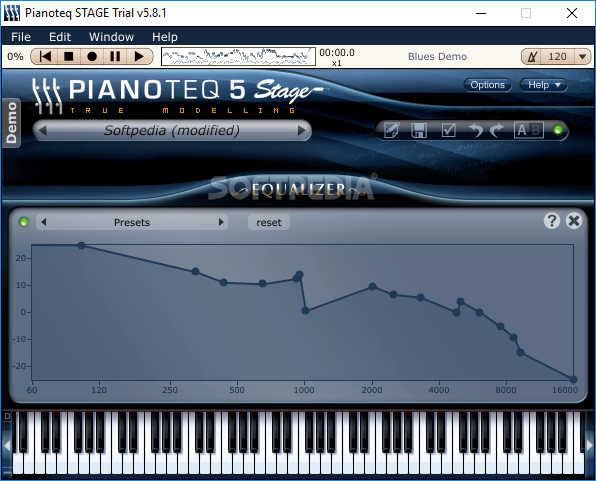Screen dimensions: 596x481
Task: Open the Help menu in menu bar
Action: pos(165,37)
